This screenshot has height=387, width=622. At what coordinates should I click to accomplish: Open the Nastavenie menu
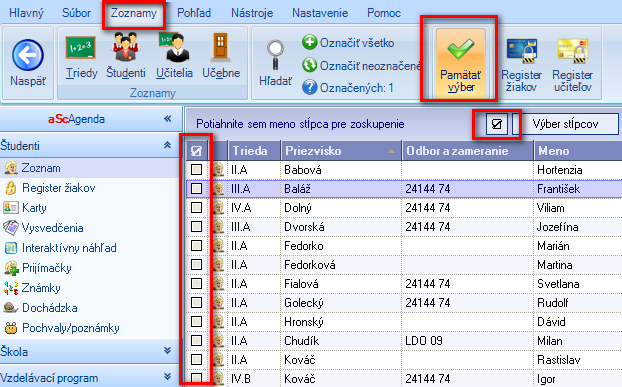(x=320, y=13)
